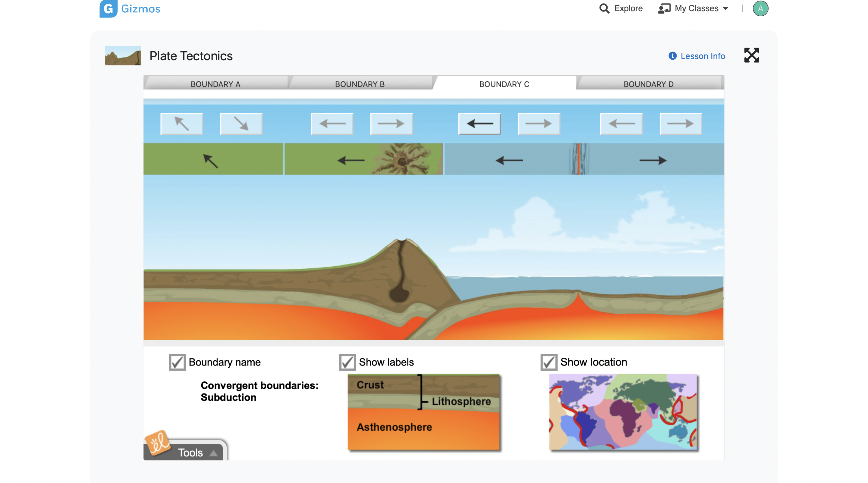
Task: Click the right arrow icon on Boundary D
Action: click(x=680, y=124)
